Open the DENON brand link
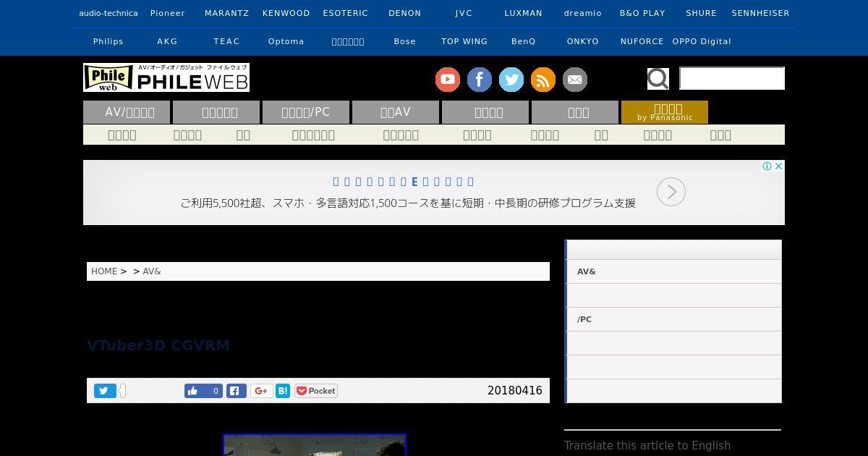The height and width of the screenshot is (456, 868). [x=405, y=13]
